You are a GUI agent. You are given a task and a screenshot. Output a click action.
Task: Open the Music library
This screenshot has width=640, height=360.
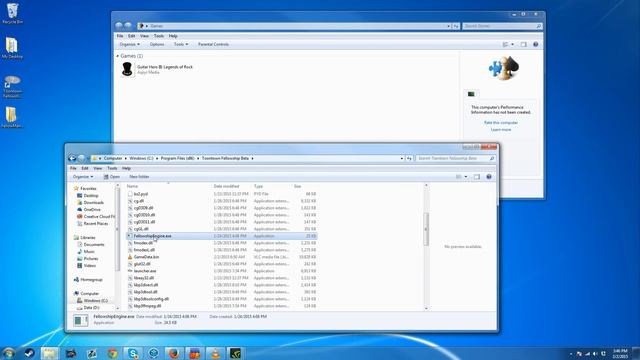coord(86,251)
